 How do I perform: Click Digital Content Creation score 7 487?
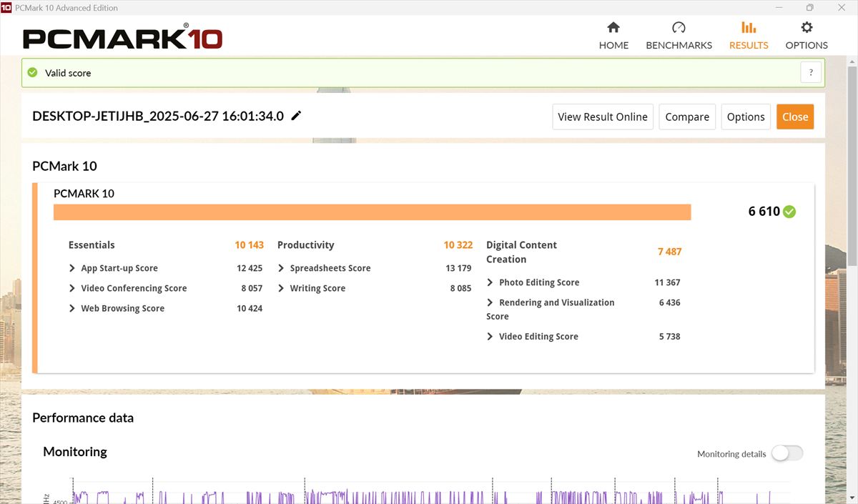pos(670,252)
